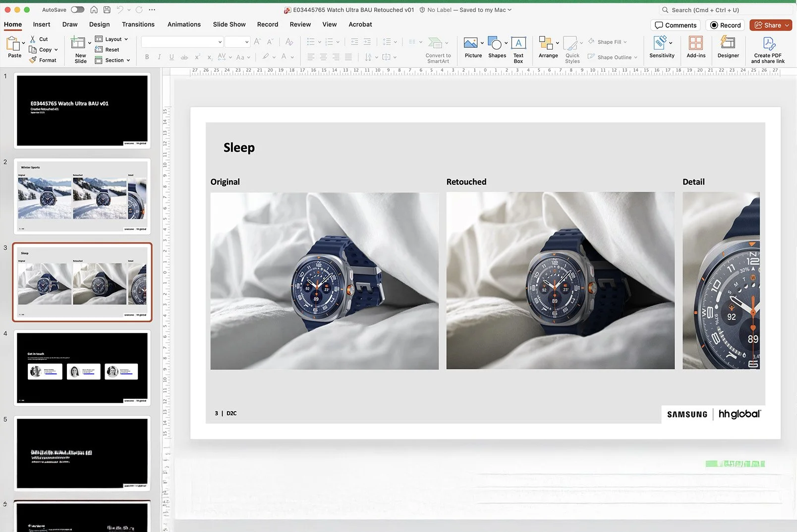Click the New Slide icon

coord(78,43)
